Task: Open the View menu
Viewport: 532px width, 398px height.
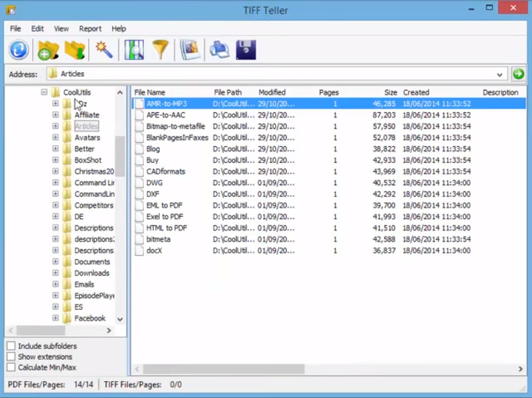Action: coord(61,29)
